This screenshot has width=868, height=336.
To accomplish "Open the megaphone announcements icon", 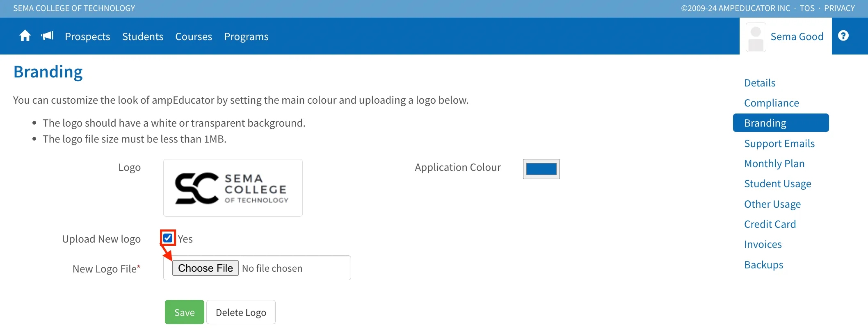I will pos(48,36).
